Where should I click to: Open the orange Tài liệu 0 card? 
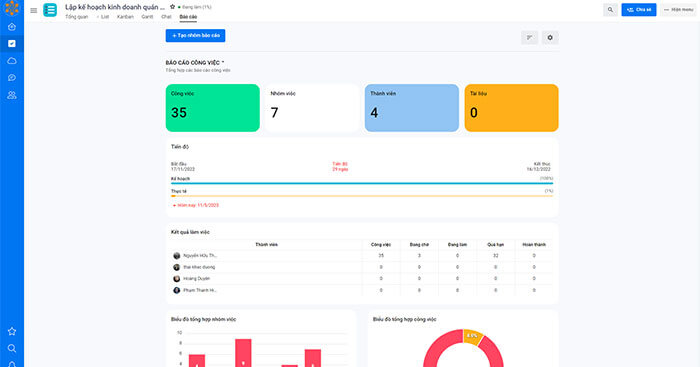pos(512,108)
